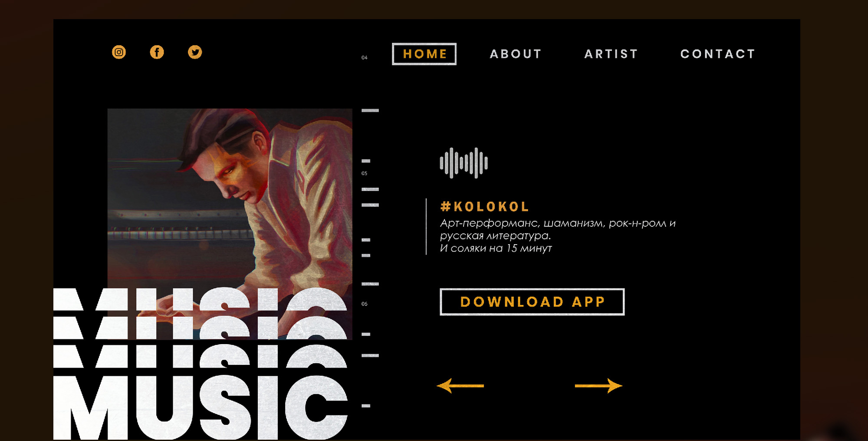The image size is (868, 441).
Task: Open the Instagram social icon
Action: coord(119,52)
